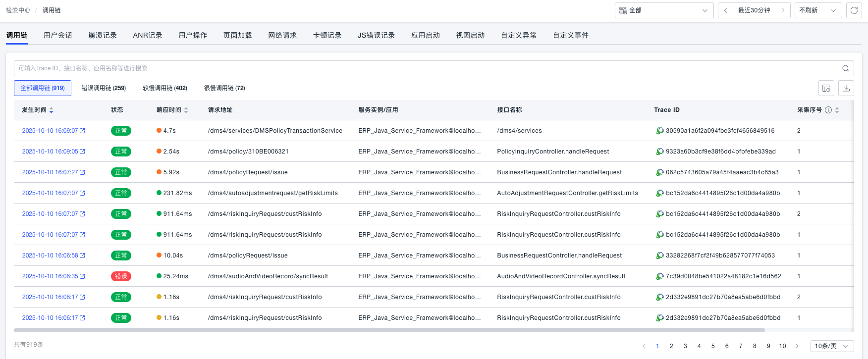Click the download export icon
The height and width of the screenshot is (359, 868).
point(846,88)
